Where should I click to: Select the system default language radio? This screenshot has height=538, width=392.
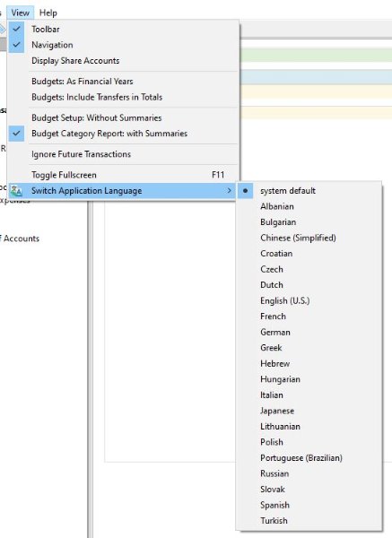[x=245, y=191]
